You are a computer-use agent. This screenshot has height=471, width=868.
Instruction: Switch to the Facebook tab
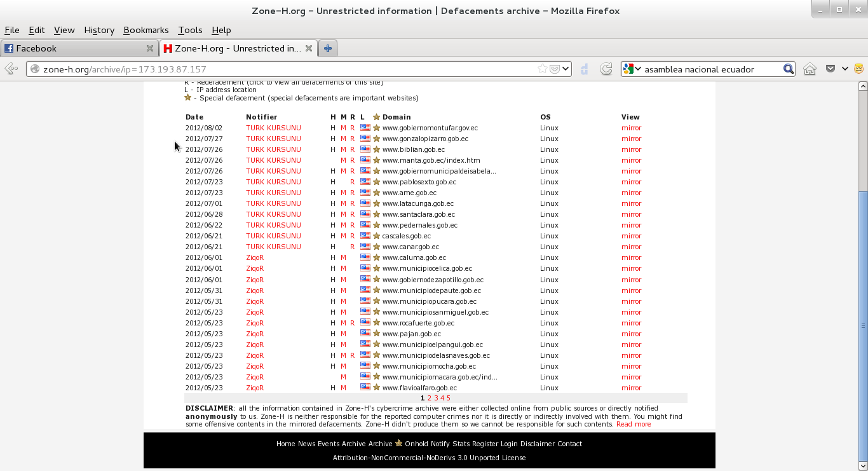(79, 48)
